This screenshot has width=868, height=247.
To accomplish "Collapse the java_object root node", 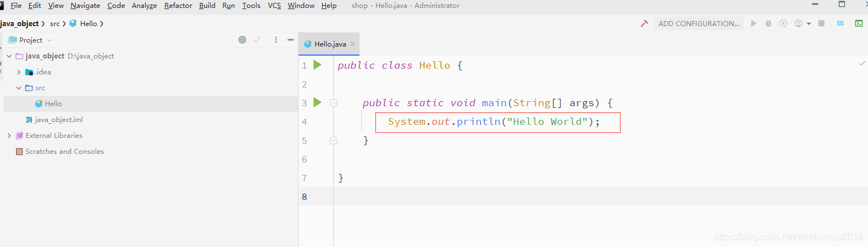I will [9, 56].
